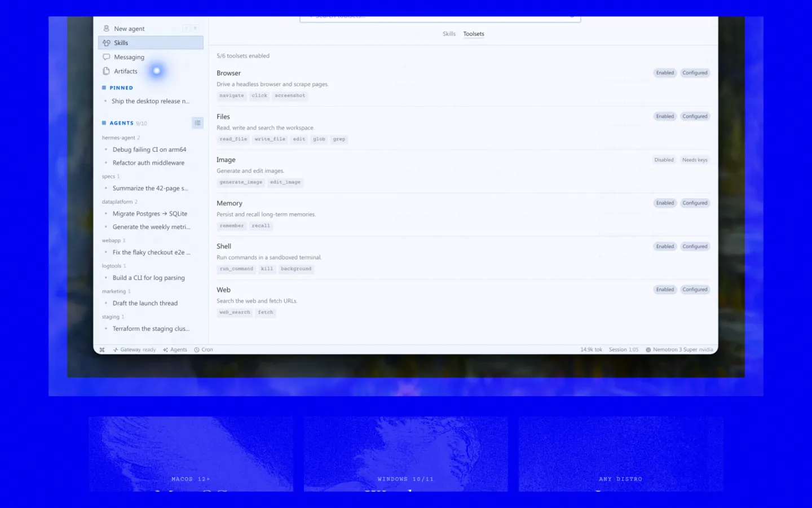Click Configured badge for Browser toolset

pos(695,73)
